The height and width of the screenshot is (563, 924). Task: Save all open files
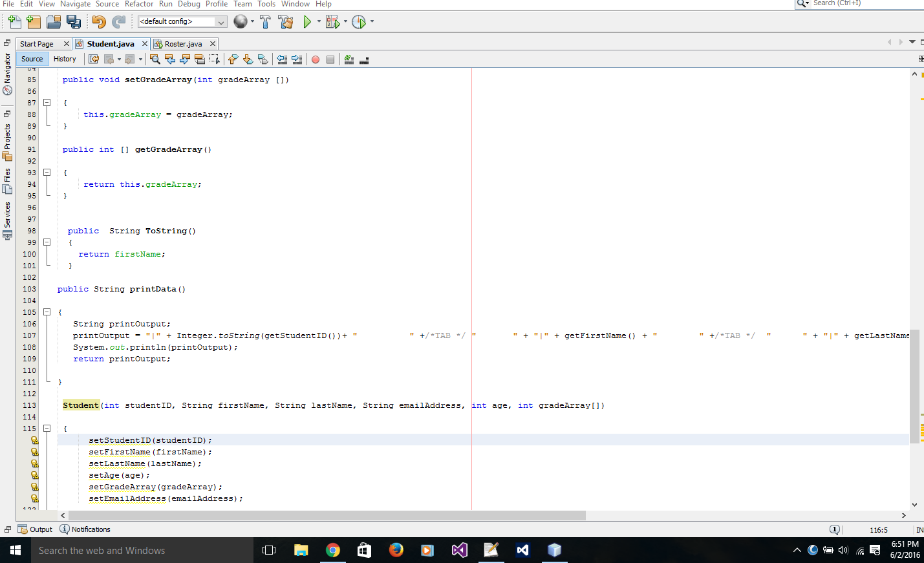(74, 21)
